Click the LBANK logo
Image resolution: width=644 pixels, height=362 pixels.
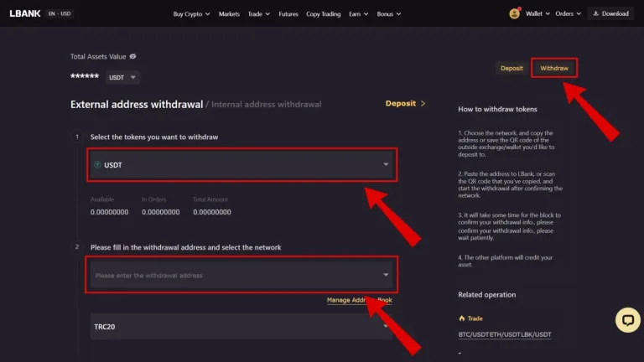(x=24, y=13)
